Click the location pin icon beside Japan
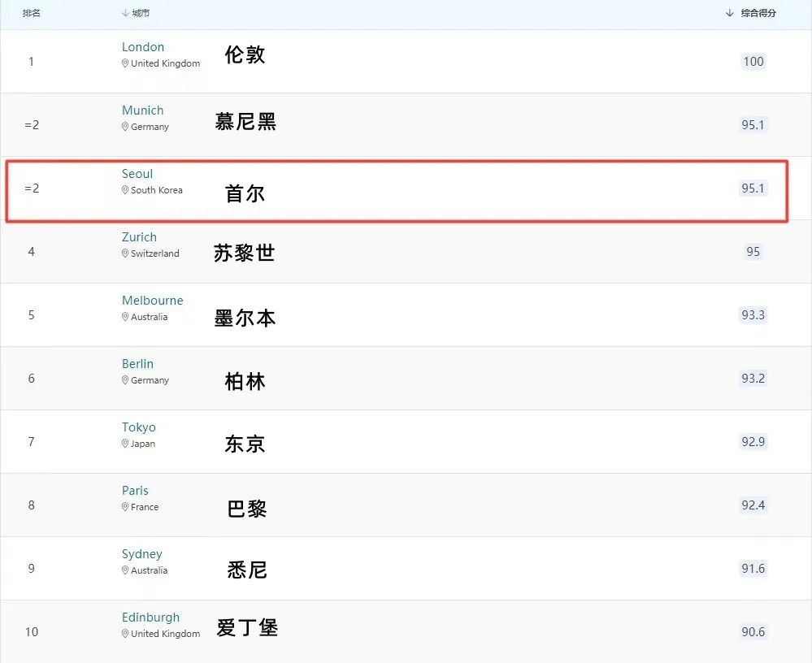This screenshot has width=812, height=663. 125,444
